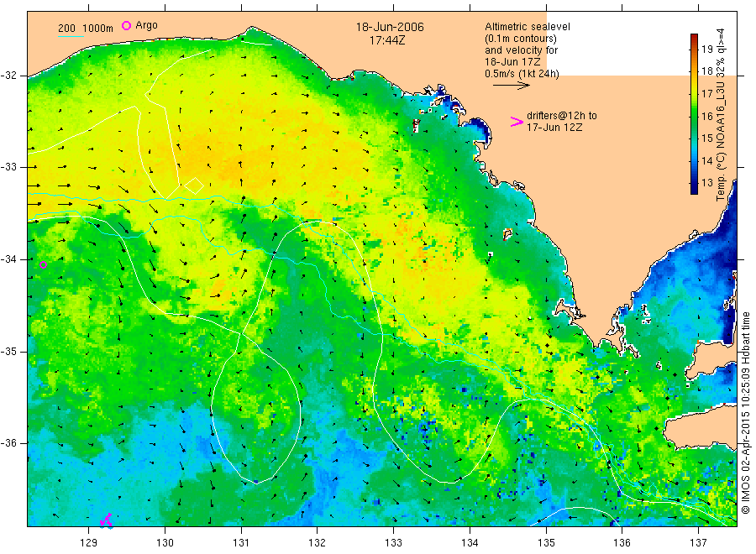Click the latitude label "-36"
756x554 pixels.
point(8,442)
